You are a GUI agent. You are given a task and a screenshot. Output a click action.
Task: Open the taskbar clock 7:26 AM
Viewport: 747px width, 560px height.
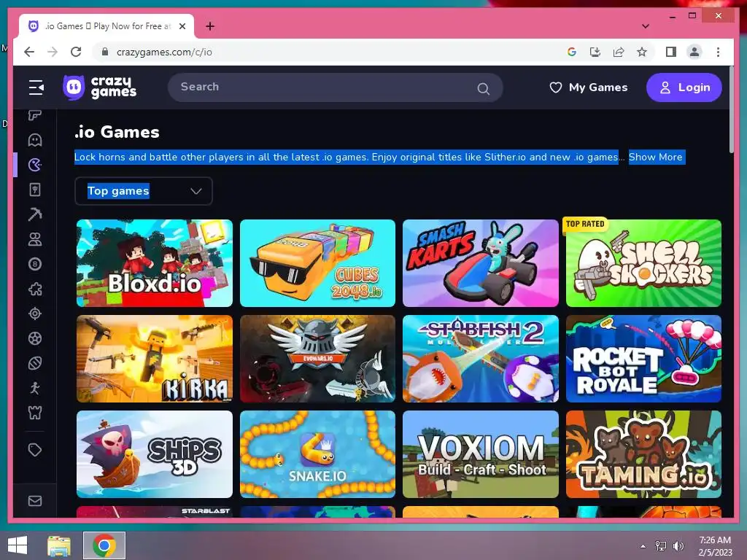pos(715,546)
